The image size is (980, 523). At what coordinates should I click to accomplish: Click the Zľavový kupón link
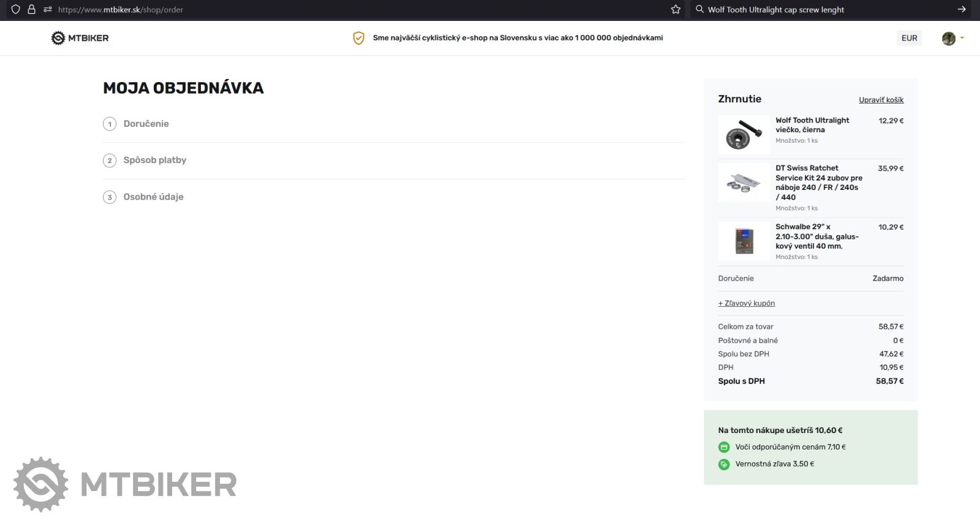click(747, 303)
